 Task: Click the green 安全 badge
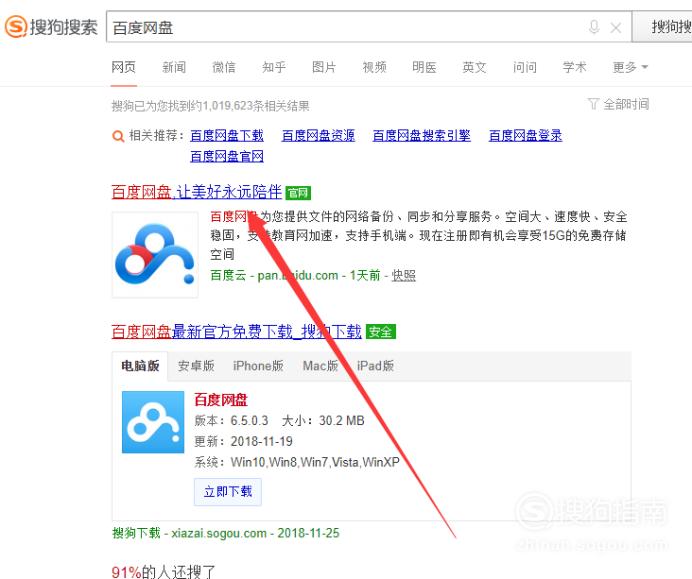[381, 331]
